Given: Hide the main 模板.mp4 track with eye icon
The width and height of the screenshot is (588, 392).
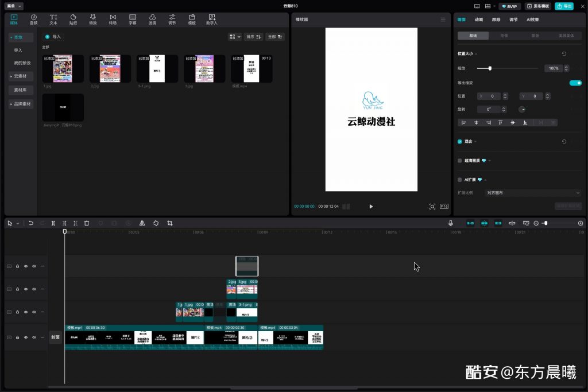Looking at the screenshot, I should (26, 337).
